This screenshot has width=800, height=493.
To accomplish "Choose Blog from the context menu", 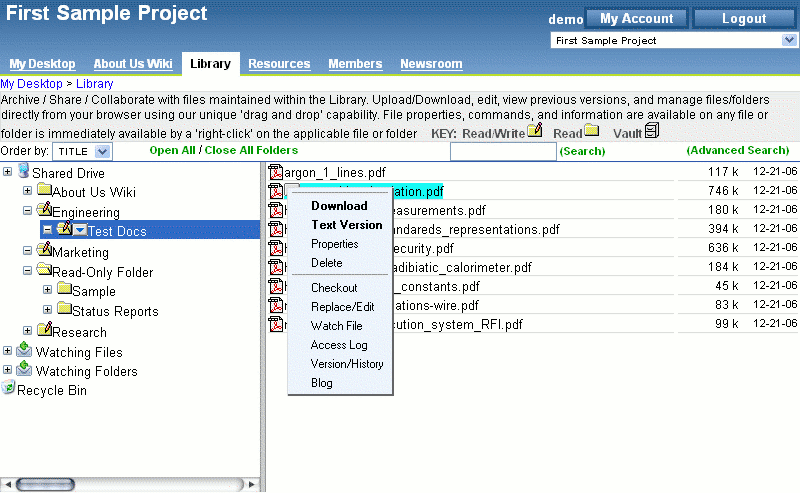I will point(321,383).
